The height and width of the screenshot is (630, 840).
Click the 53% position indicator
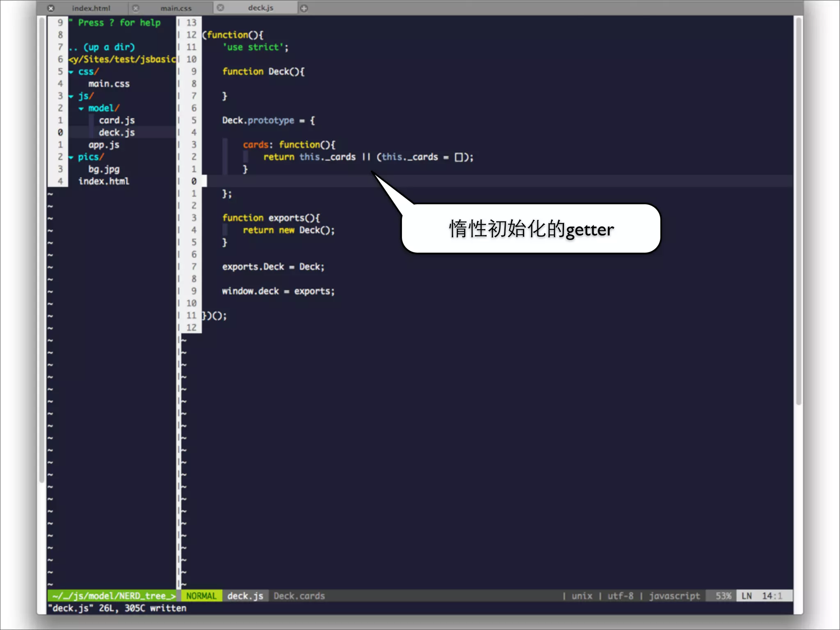pos(723,596)
